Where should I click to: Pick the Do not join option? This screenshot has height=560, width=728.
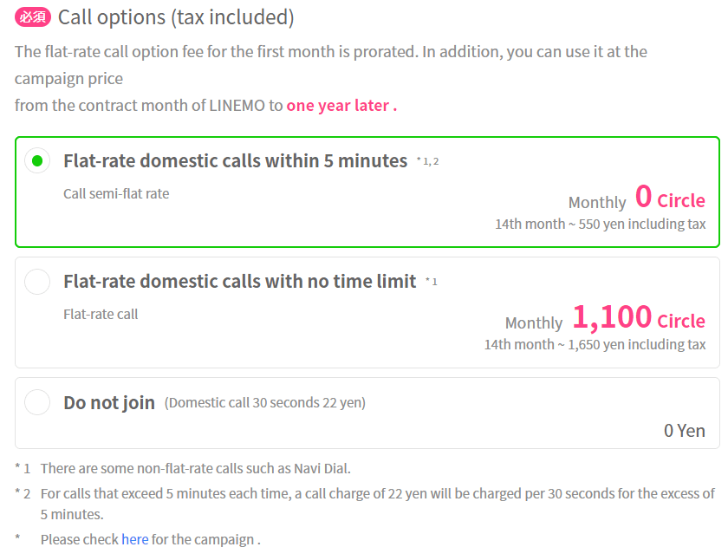[38, 401]
